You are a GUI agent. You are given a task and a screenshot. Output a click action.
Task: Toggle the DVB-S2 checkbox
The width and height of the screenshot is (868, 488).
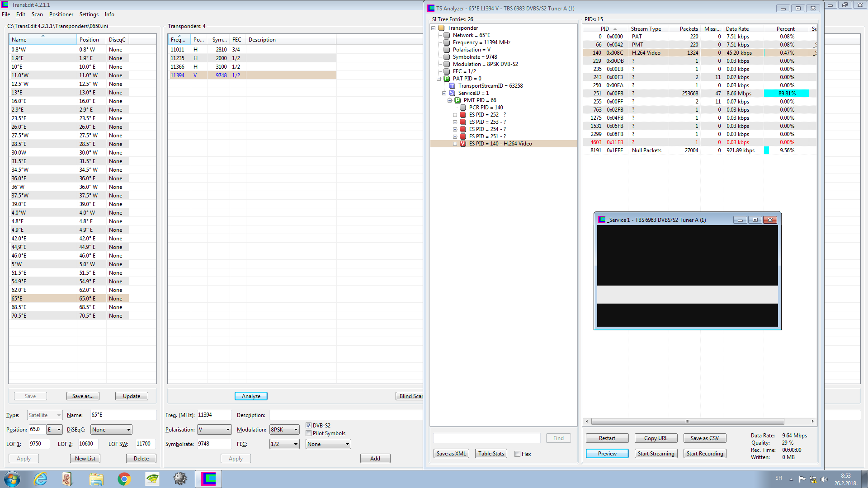point(309,426)
